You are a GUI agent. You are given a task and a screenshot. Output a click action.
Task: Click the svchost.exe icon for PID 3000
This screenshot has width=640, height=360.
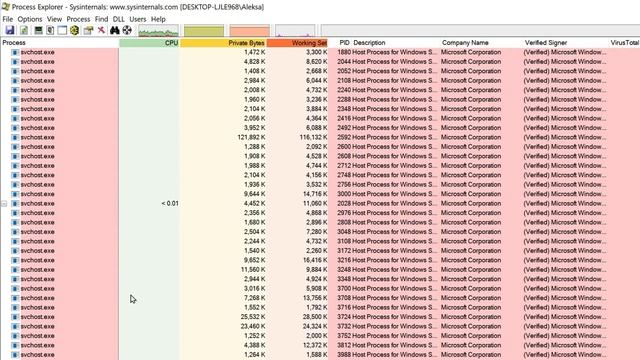pyautogui.click(x=15, y=194)
